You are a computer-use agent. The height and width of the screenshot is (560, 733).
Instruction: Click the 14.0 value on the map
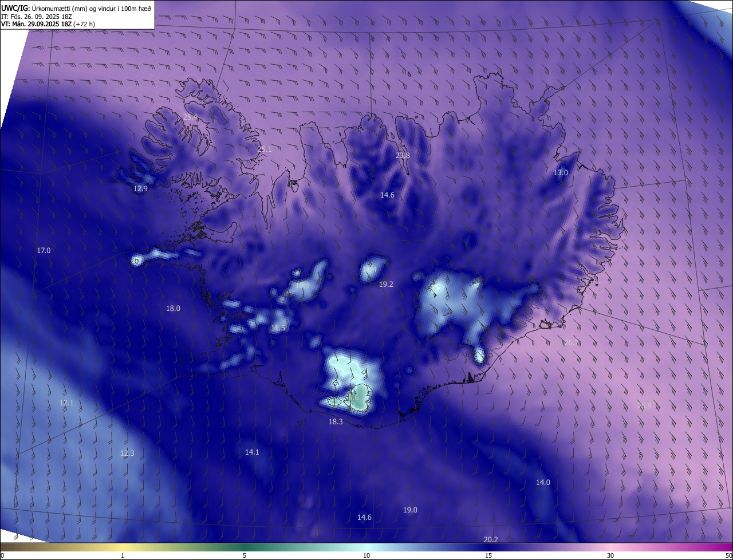pyautogui.click(x=543, y=483)
